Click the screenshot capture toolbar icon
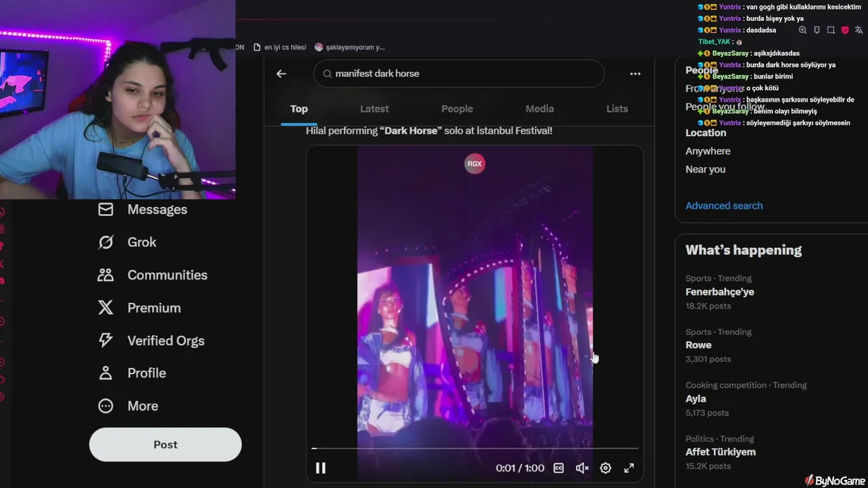Image resolution: width=868 pixels, height=488 pixels. (831, 30)
